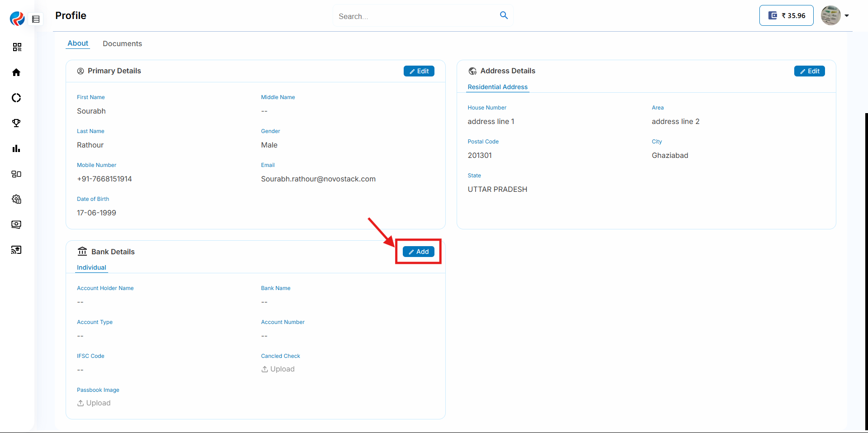Select the About tab

(x=78, y=43)
